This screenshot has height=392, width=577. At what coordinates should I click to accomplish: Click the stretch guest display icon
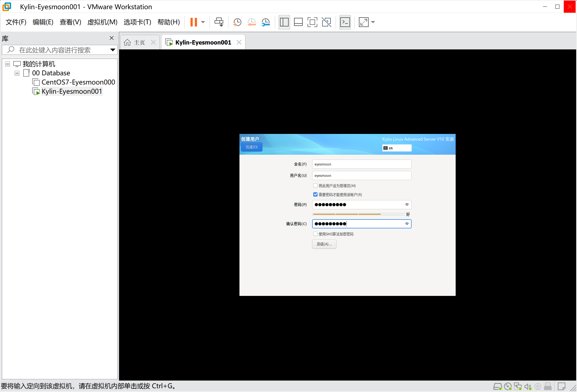[x=363, y=22]
